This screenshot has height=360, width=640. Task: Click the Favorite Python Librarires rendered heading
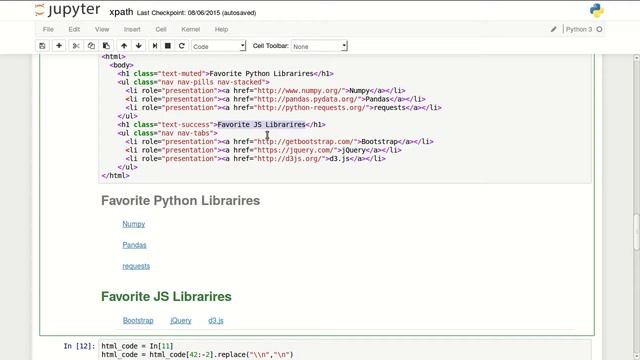180,200
